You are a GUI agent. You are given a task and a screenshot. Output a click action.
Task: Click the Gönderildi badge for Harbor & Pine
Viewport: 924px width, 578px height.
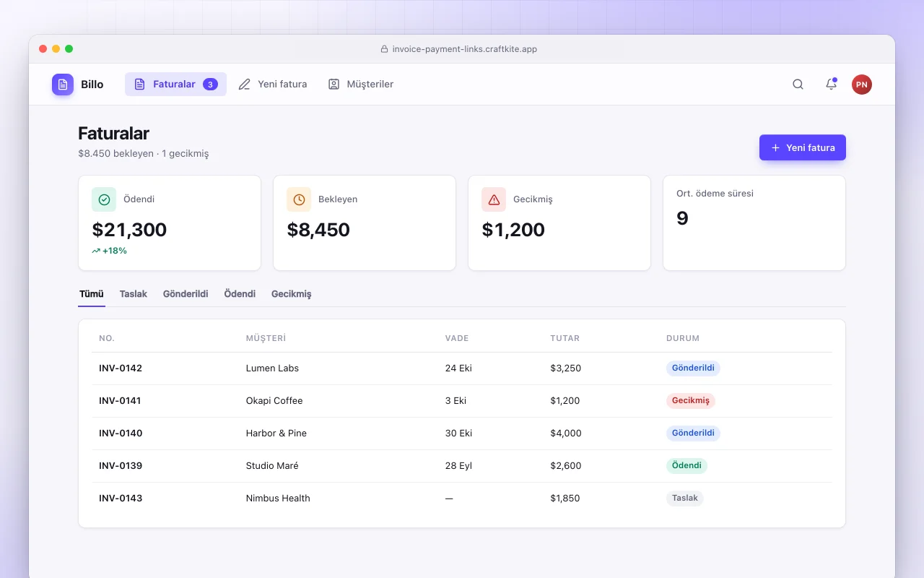(x=693, y=433)
